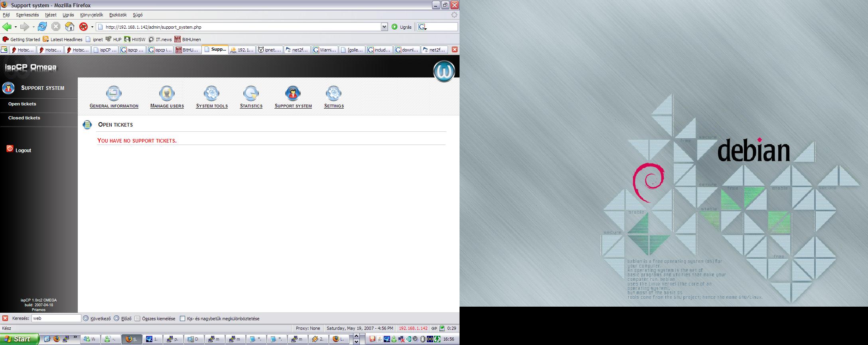Open the Windows Start button

tap(19, 339)
